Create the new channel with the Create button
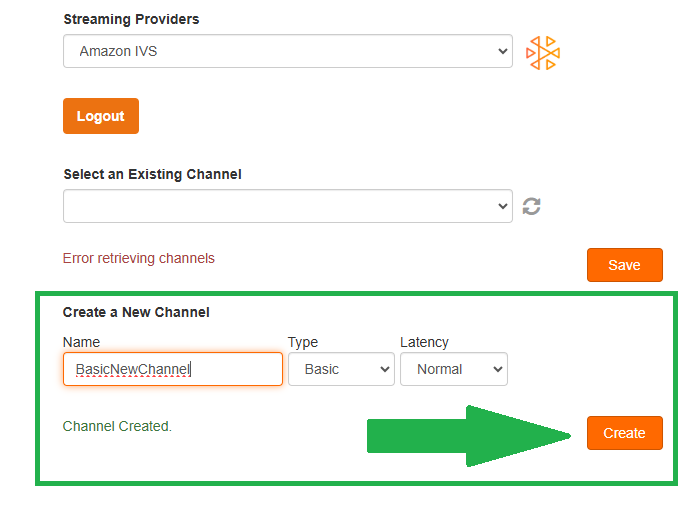 (x=625, y=433)
